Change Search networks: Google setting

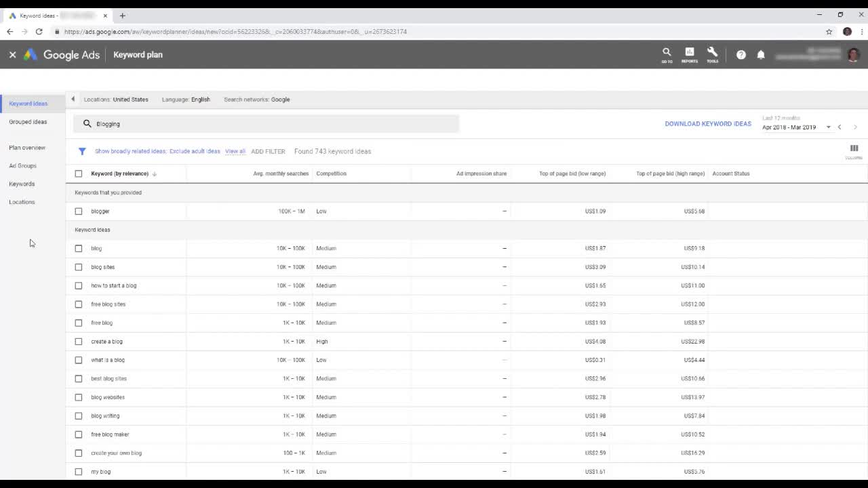click(x=257, y=100)
